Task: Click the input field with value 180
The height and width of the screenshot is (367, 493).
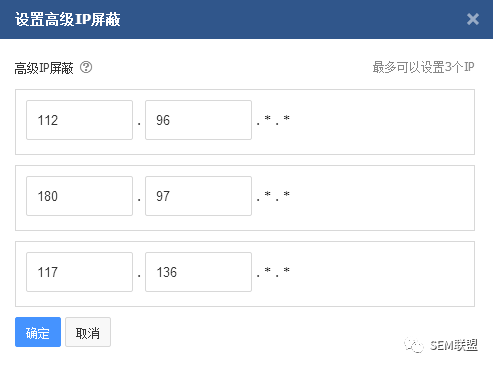Action: click(x=79, y=196)
